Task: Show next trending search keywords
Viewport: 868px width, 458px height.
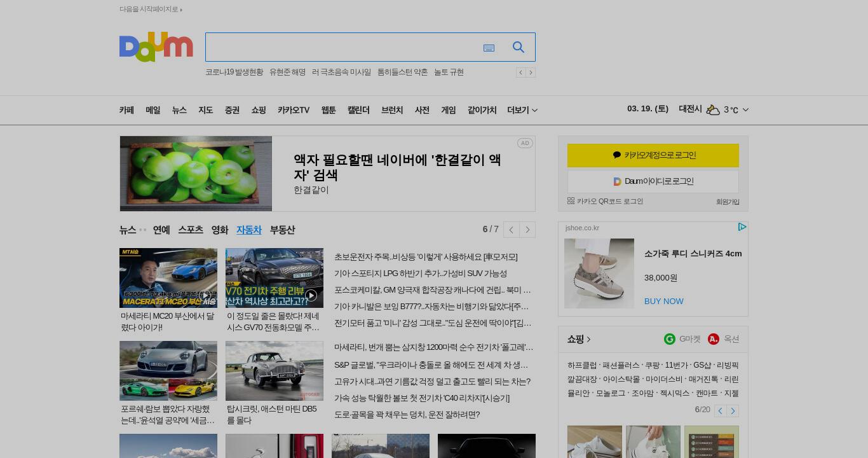Action: (531, 73)
